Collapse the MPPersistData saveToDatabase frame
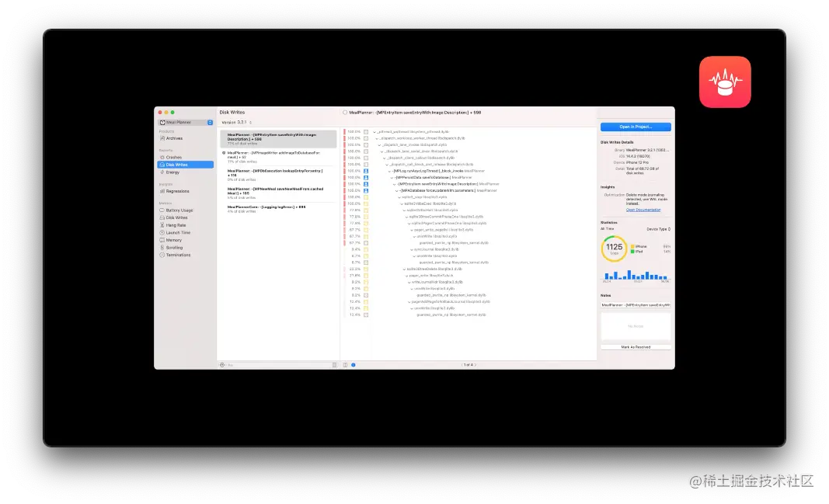 pyautogui.click(x=392, y=178)
